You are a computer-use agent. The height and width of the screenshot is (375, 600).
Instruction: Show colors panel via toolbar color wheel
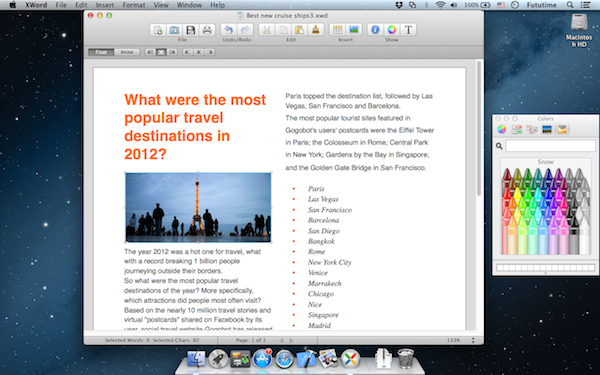pos(392,30)
